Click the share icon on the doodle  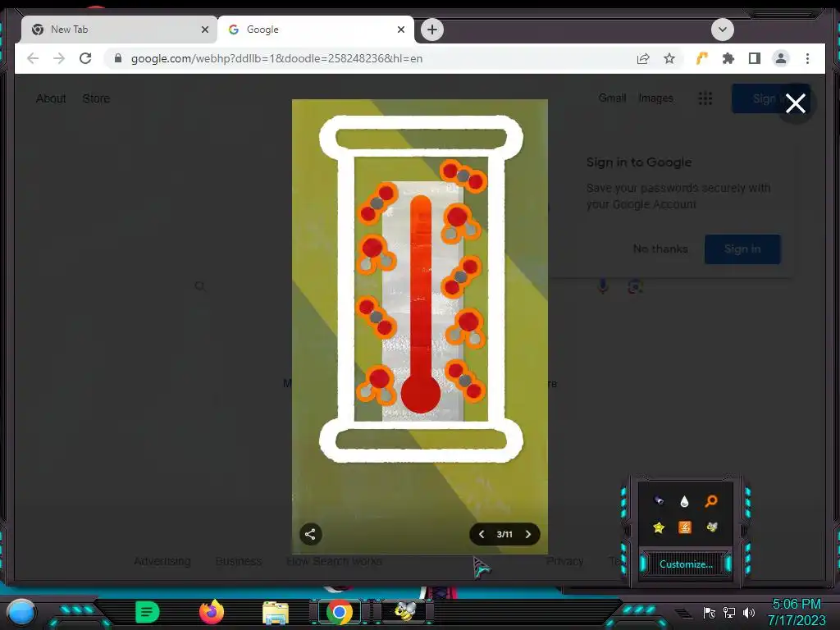(x=310, y=534)
